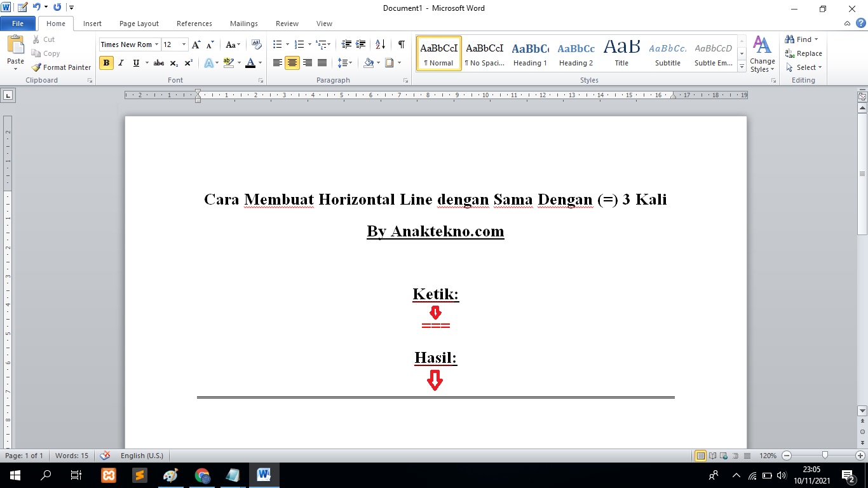The width and height of the screenshot is (868, 488).
Task: Click the Zoom In plus button
Action: pos(860,456)
